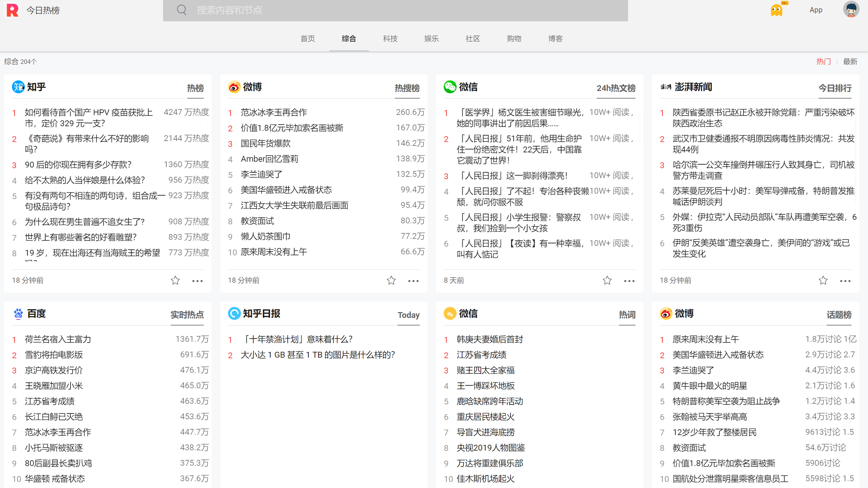Open the user avatar profile

click(851, 9)
